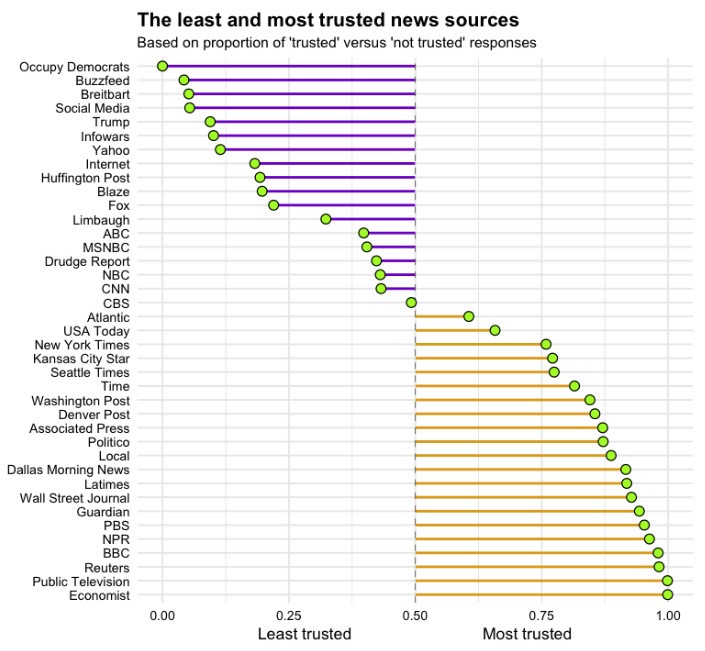
Task: Select the New York Times marker
Action: pyautogui.click(x=546, y=344)
